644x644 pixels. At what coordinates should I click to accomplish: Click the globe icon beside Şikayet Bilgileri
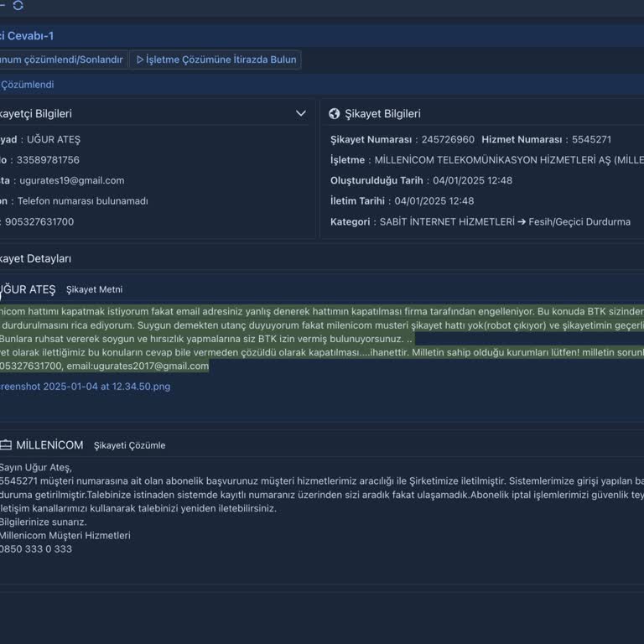tap(335, 114)
